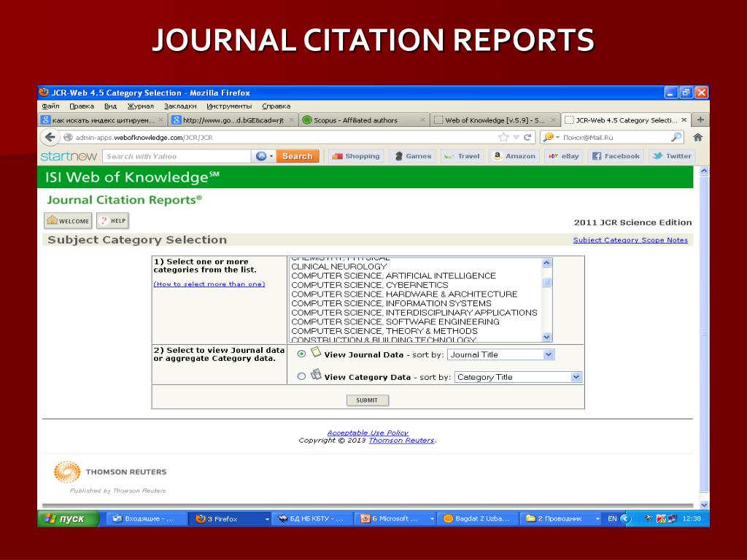Image resolution: width=747 pixels, height=560 pixels.
Task: Open the Инструменты menu
Action: click(229, 106)
